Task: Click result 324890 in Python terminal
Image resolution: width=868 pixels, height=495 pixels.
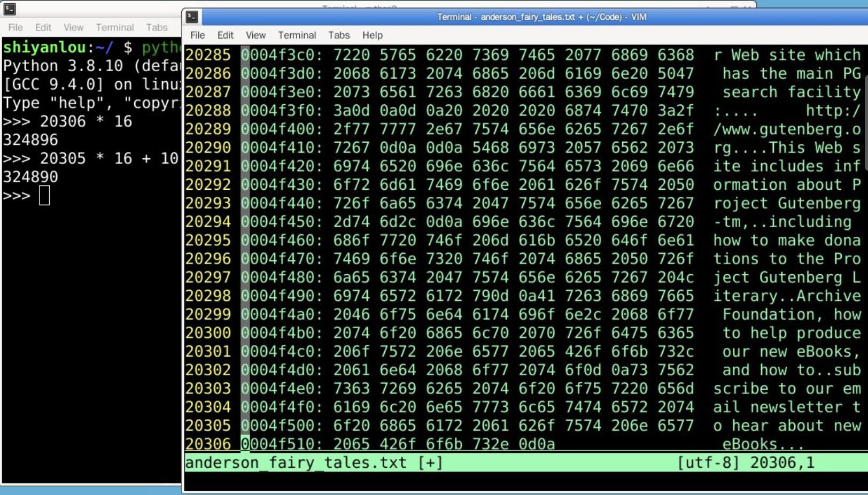Action: click(30, 177)
